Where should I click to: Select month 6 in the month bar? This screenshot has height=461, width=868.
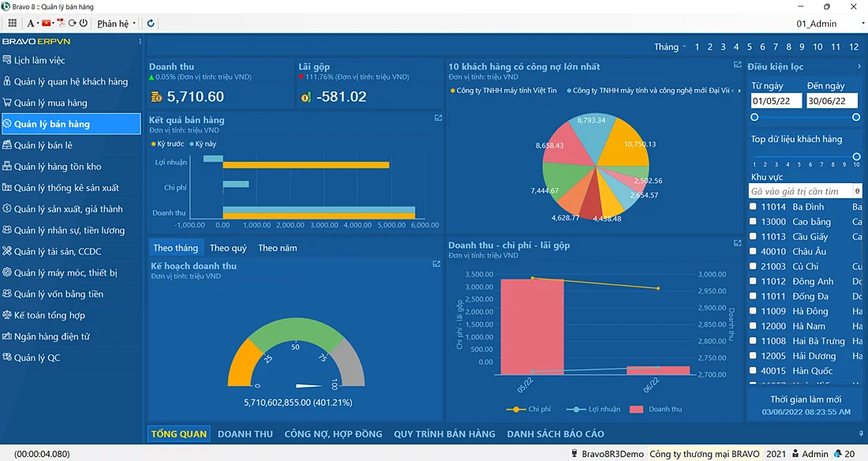(762, 47)
